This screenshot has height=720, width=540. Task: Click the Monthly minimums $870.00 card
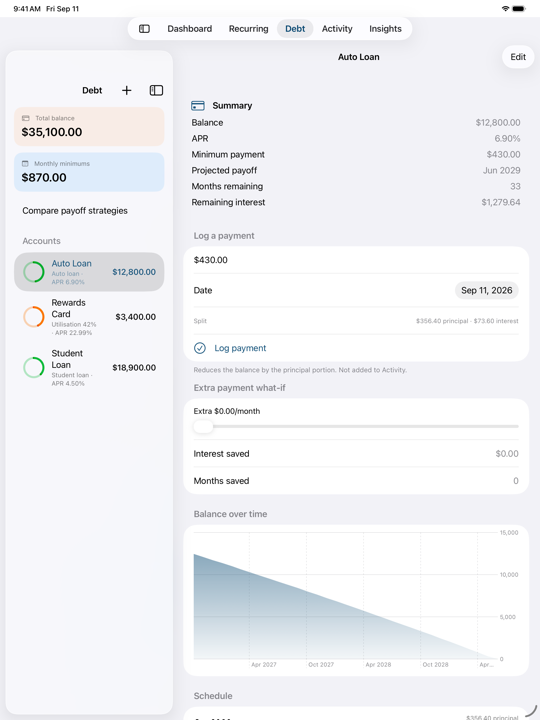tap(89, 172)
